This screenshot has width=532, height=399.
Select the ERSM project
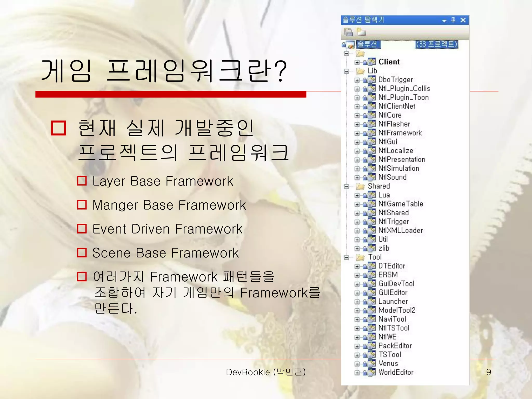click(388, 275)
